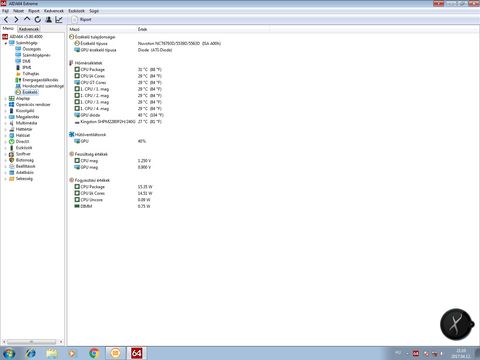Expand the DirectX tree node
Viewport: 480px width, 360px height.
6,142
